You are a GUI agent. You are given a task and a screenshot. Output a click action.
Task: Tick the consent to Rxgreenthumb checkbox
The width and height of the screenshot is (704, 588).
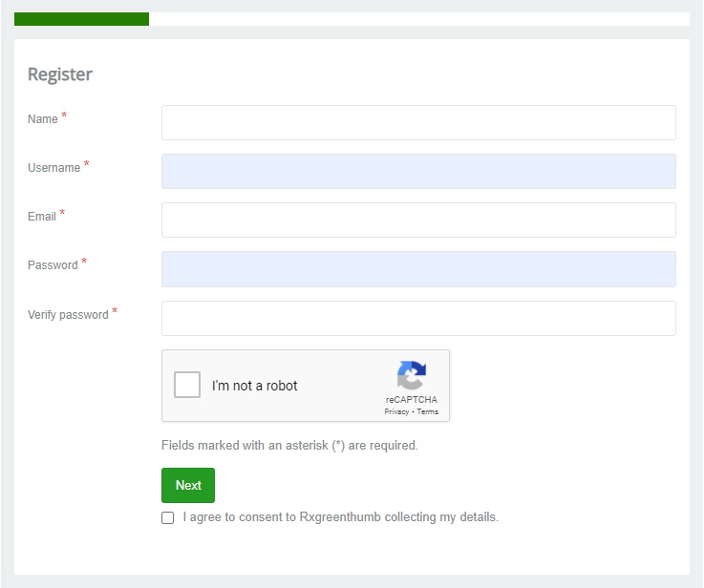pos(167,517)
